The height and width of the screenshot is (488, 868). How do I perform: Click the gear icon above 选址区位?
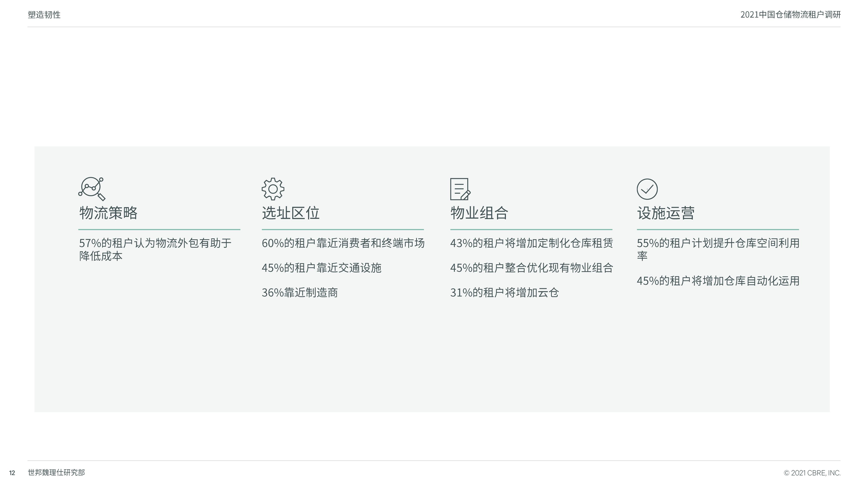pyautogui.click(x=273, y=189)
